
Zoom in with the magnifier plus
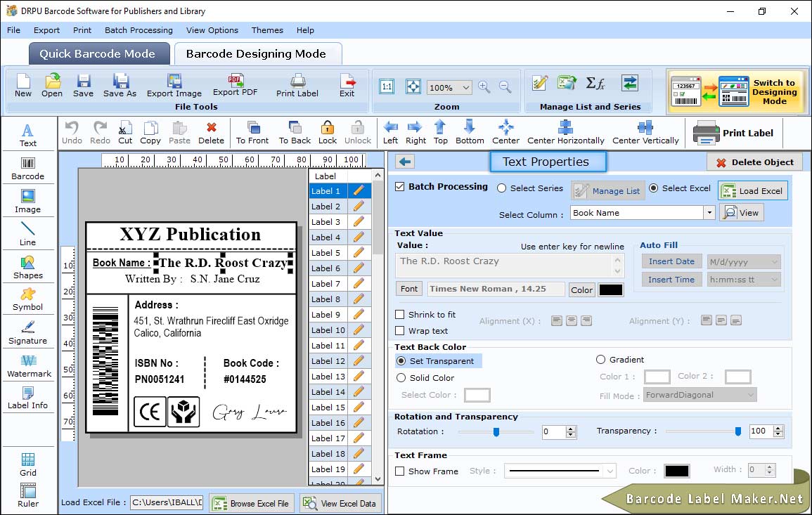(x=484, y=87)
